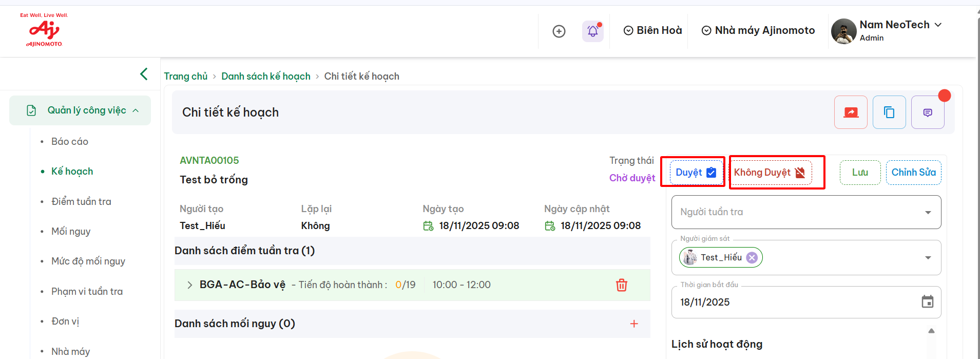Select Báo cáo in the sidebar
The image size is (980, 359).
click(70, 141)
